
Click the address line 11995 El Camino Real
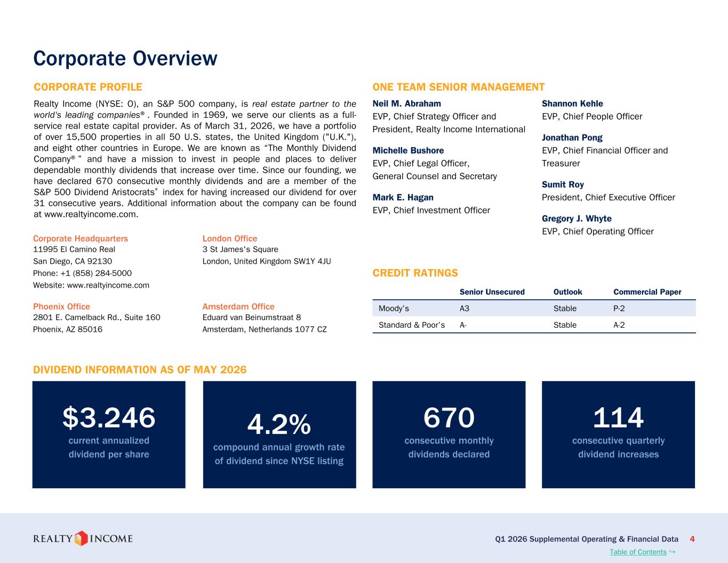(x=74, y=249)
